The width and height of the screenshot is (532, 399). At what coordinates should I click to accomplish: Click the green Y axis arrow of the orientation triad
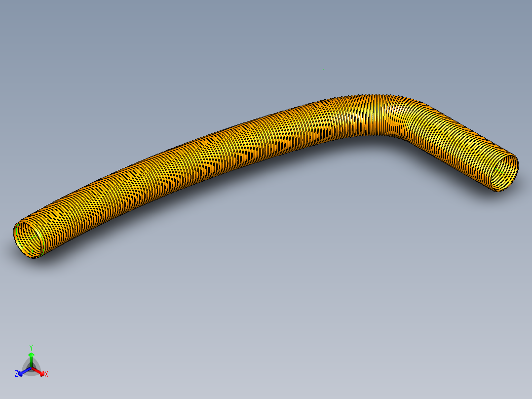coord(31,360)
